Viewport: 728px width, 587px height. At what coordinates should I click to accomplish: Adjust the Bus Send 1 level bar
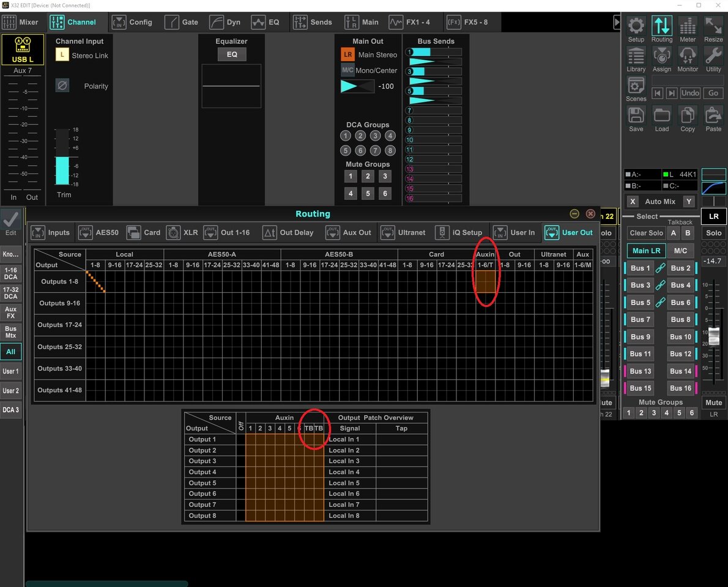tap(436, 52)
